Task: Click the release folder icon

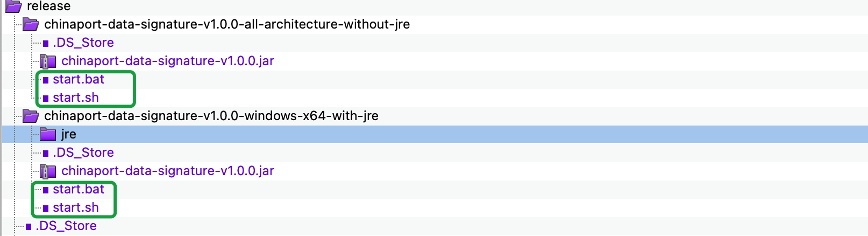Action: coord(13,6)
